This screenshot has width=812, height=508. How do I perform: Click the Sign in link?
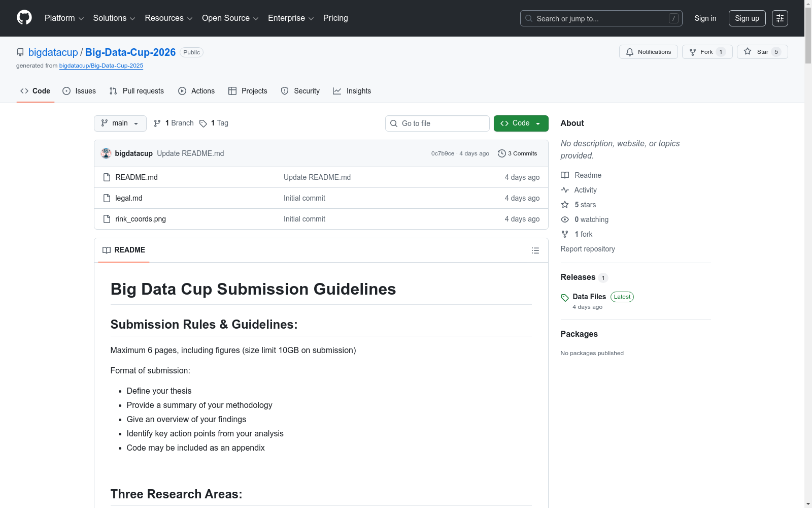[x=705, y=18]
